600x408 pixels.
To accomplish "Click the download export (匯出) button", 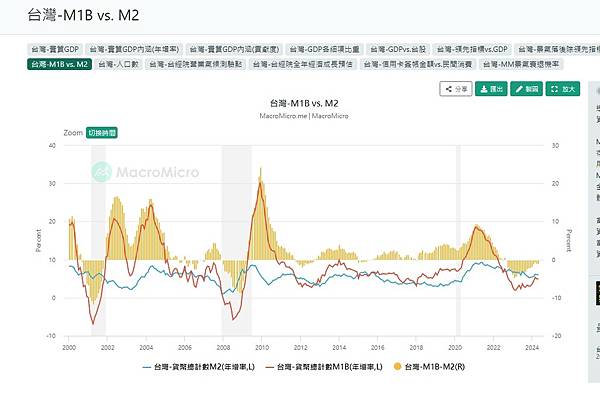I will pyautogui.click(x=491, y=89).
